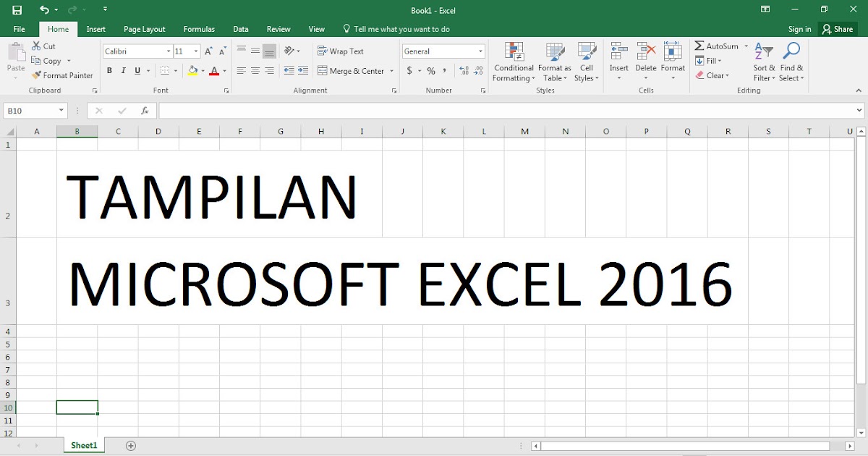Apply comma style number format
The width and height of the screenshot is (868, 456).
point(445,71)
